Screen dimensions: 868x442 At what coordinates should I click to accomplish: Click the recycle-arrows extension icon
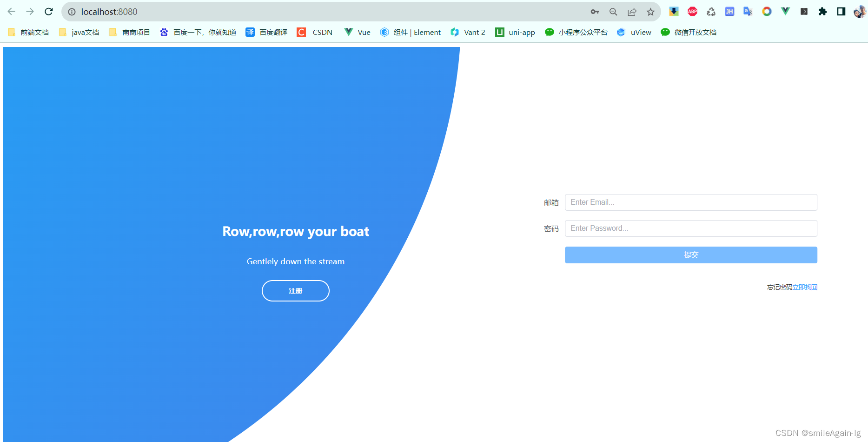[x=711, y=12]
